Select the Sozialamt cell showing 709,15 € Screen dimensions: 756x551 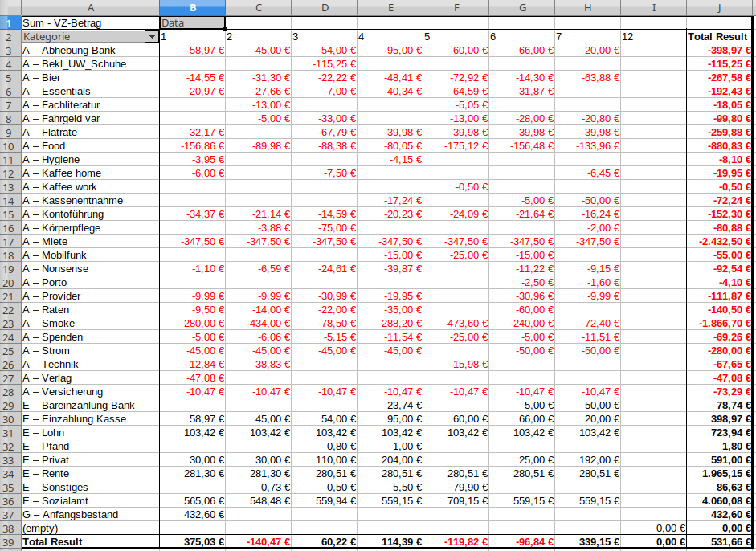coord(456,501)
